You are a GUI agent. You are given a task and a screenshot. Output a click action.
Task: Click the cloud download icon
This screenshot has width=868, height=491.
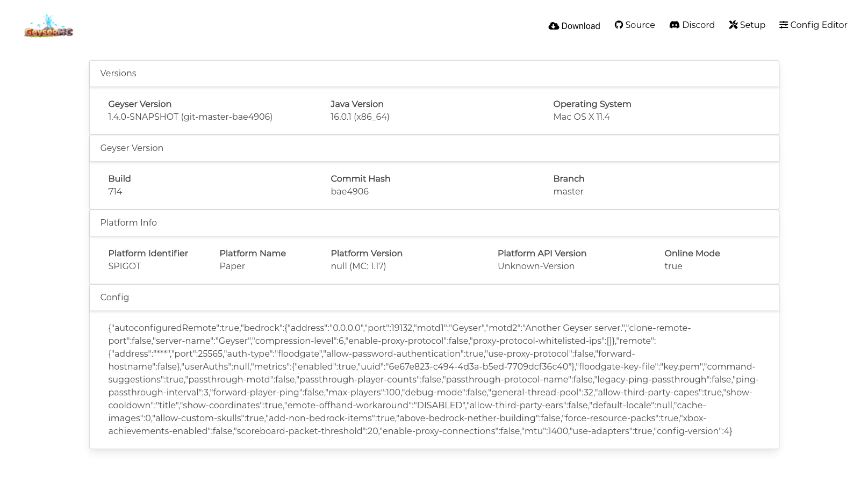(554, 26)
